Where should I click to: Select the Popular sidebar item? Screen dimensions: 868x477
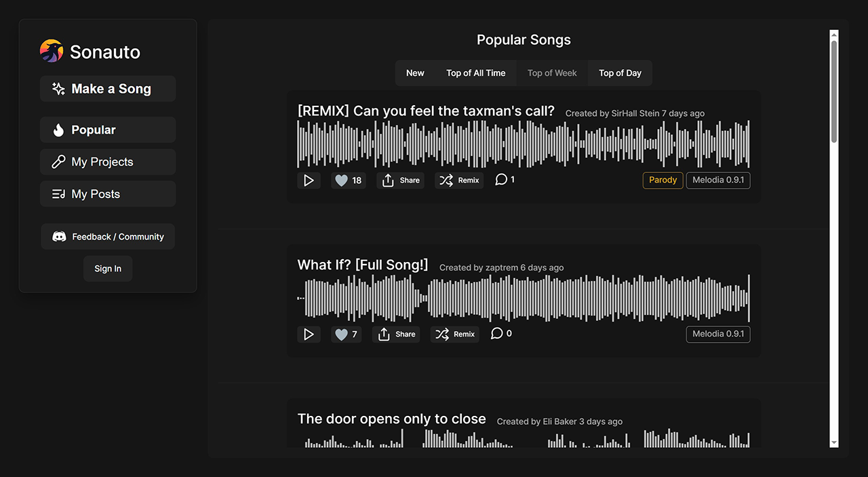coord(107,130)
